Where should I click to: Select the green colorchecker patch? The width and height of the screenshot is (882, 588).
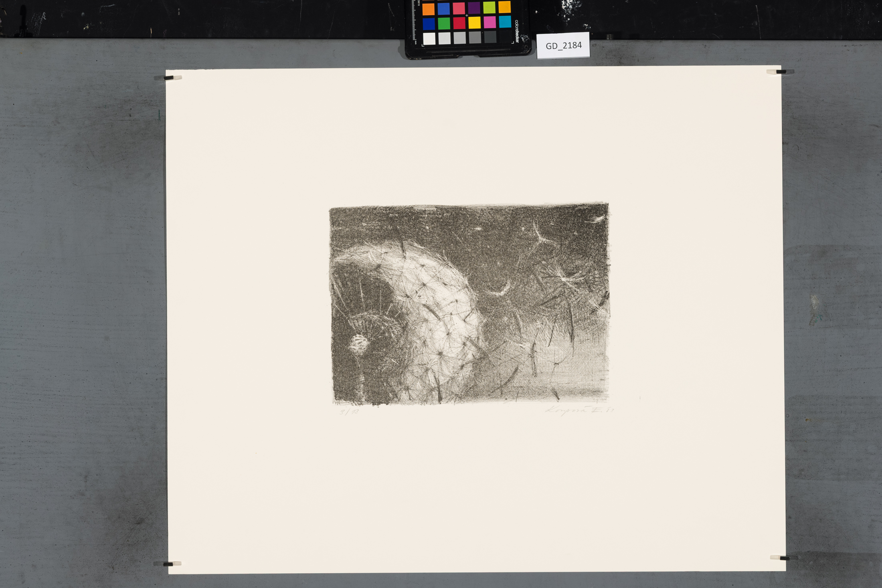(444, 24)
